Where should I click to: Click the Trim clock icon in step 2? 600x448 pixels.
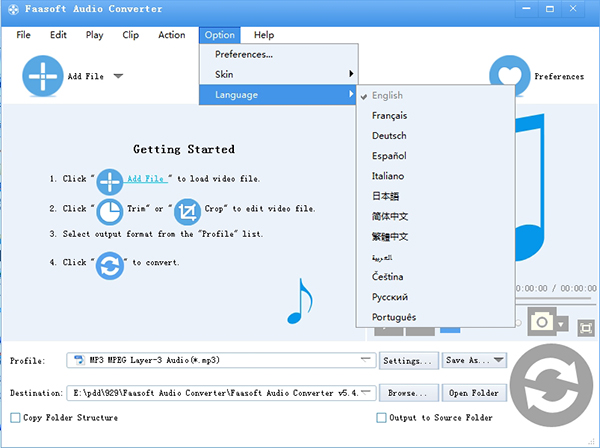(109, 212)
